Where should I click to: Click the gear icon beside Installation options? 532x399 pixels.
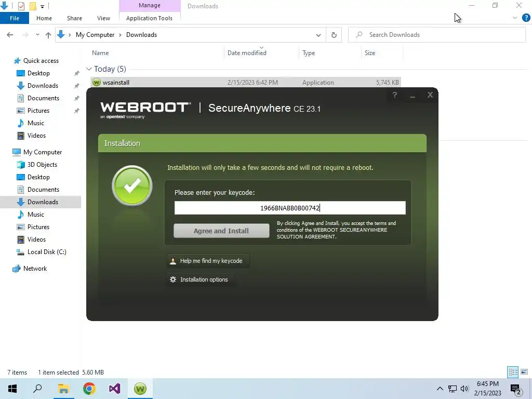(x=173, y=280)
